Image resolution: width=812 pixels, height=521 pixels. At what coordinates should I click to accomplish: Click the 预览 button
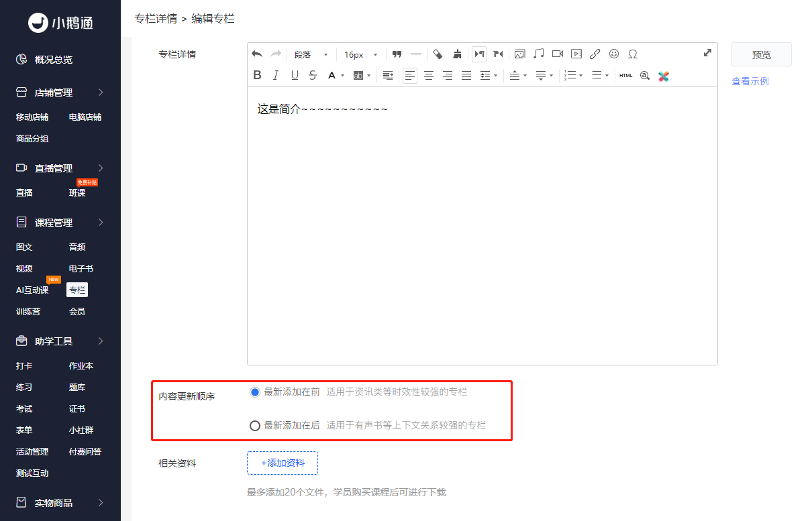coord(761,54)
